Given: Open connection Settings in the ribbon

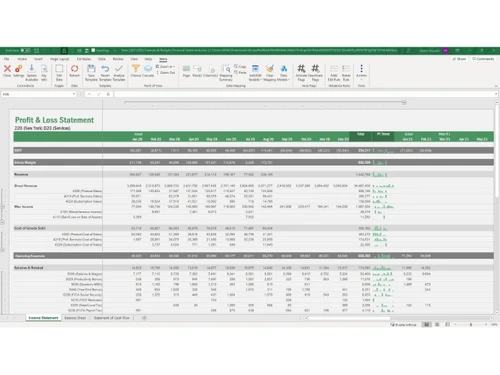Looking at the screenshot, I should coord(19,69).
